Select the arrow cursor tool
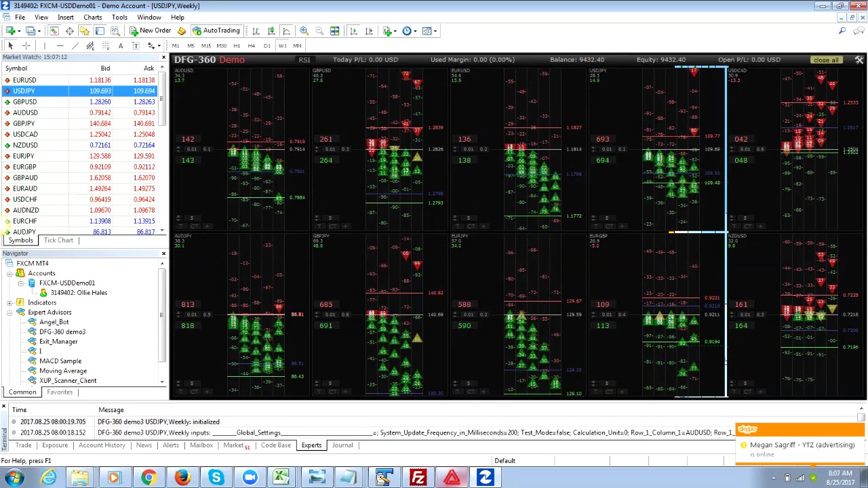This screenshot has height=488, width=868. (x=10, y=45)
